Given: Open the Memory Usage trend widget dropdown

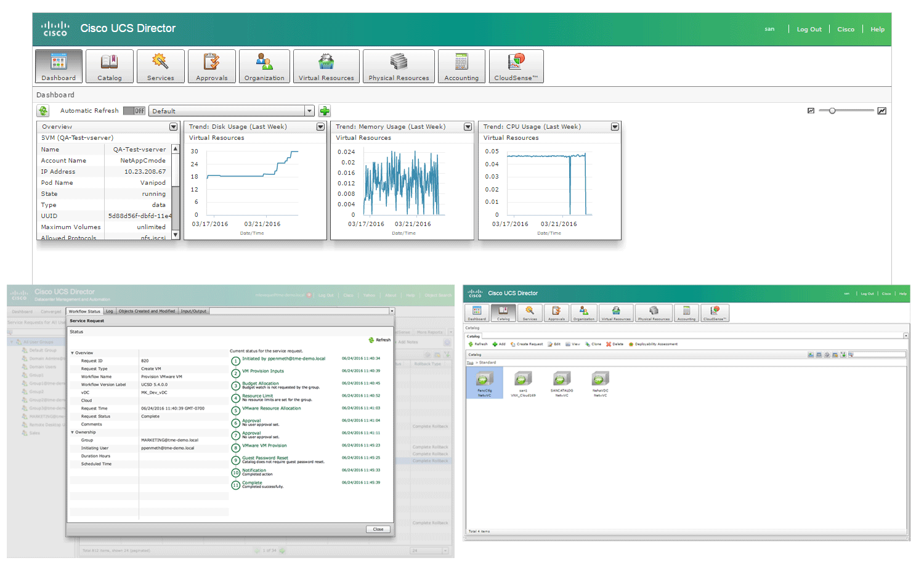Looking at the screenshot, I should tap(468, 126).
